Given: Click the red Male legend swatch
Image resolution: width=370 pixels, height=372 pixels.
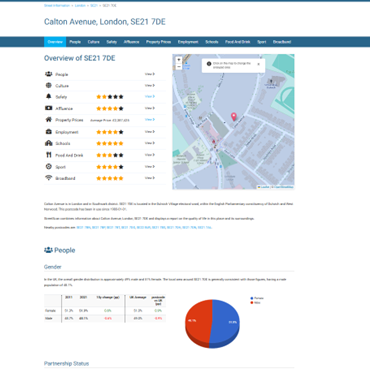Looking at the screenshot, I should pyautogui.click(x=252, y=303).
